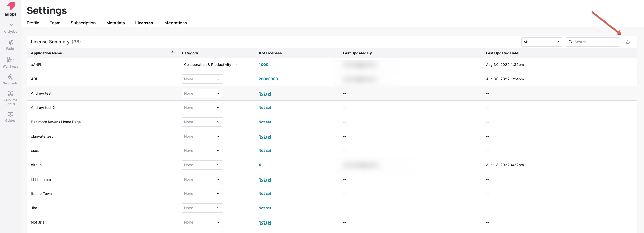
Task: Open Segments in the sidebar
Action: (10, 80)
